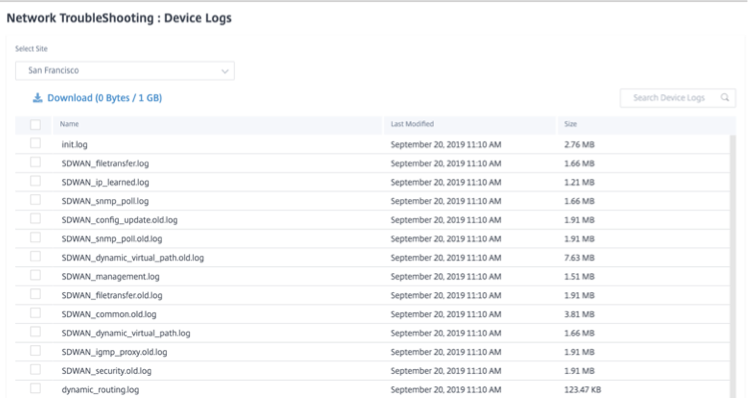The width and height of the screenshot is (748, 398).
Task: Check SDWAN_dynamic_virtual_path.old.log row box
Action: click(x=35, y=256)
